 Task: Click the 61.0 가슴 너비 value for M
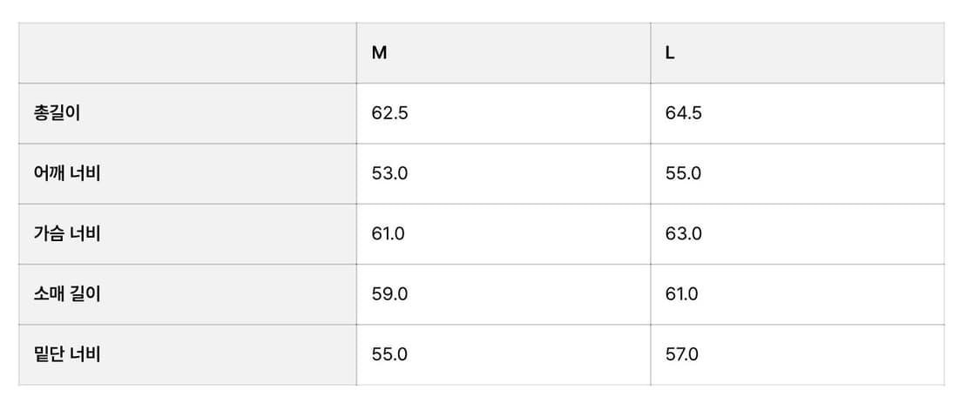[x=389, y=234]
